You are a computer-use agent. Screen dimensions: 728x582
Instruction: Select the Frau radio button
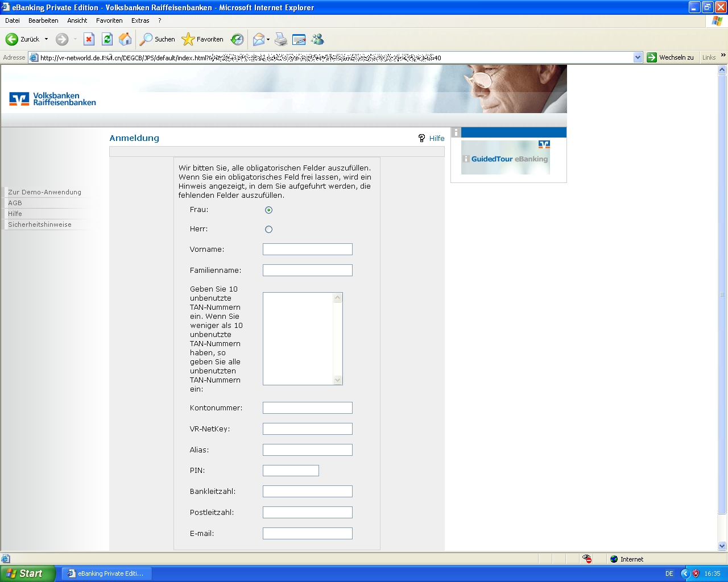tap(269, 210)
